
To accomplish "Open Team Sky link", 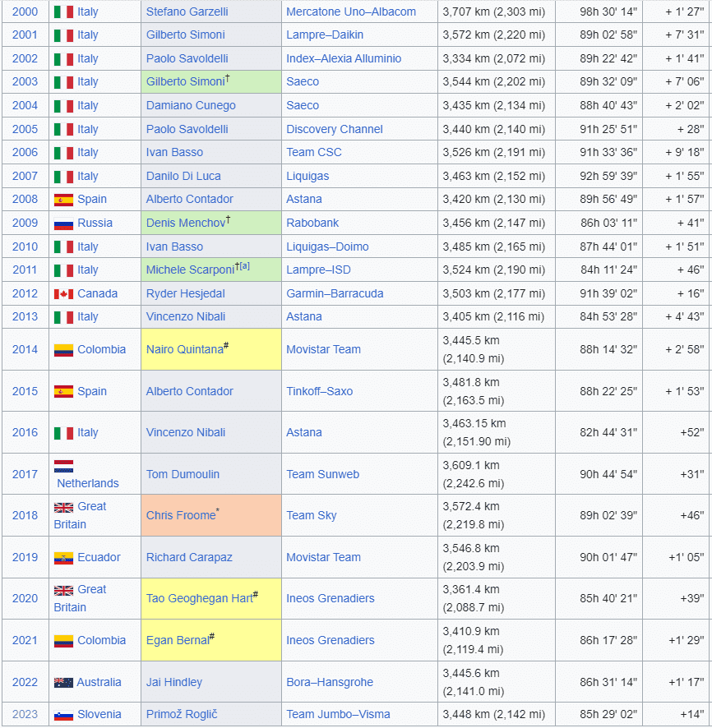I will [x=311, y=515].
